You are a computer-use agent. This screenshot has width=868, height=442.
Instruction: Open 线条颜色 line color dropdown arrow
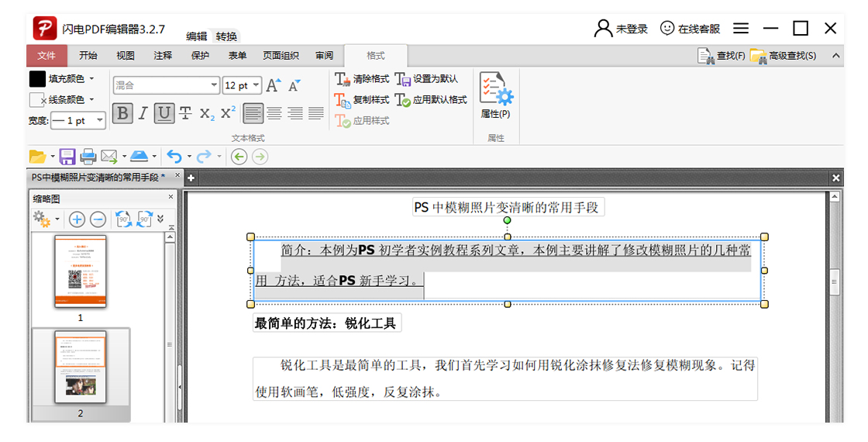point(92,100)
